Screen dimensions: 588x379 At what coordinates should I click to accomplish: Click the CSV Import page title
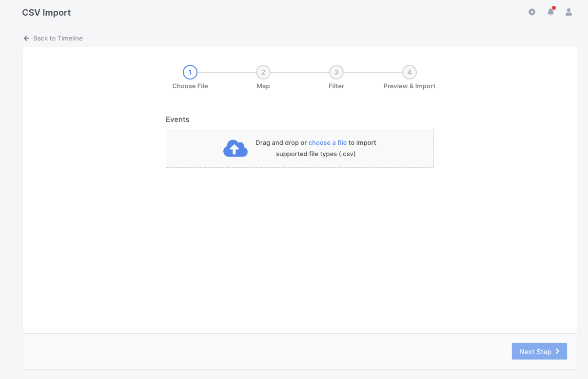(x=46, y=13)
